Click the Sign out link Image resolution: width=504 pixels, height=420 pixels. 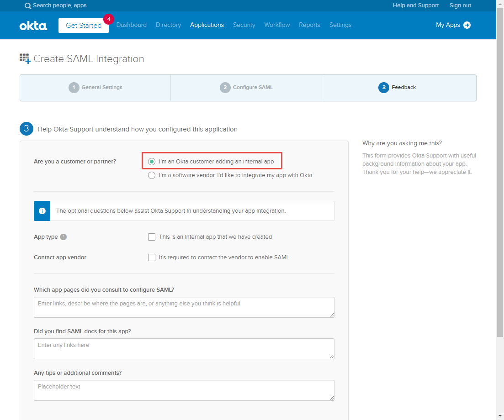click(x=460, y=5)
